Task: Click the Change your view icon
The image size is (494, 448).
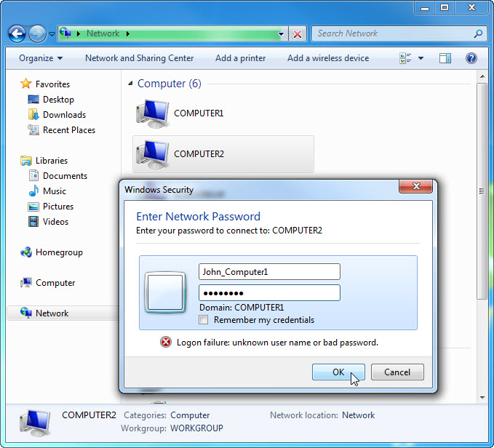Action: coord(405,58)
